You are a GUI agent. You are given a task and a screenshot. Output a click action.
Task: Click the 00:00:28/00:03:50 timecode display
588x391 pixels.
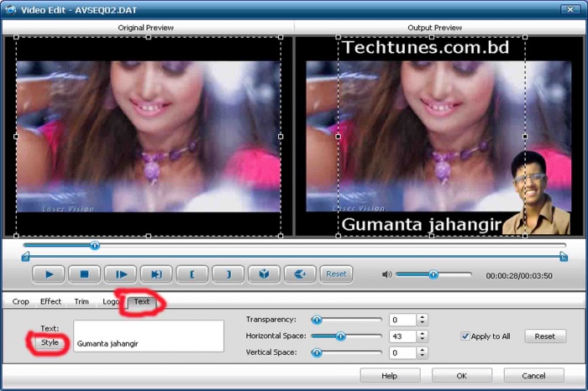pyautogui.click(x=519, y=276)
